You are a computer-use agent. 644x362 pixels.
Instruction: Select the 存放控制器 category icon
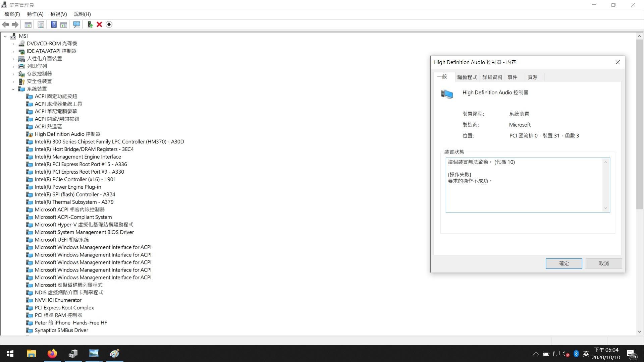21,74
